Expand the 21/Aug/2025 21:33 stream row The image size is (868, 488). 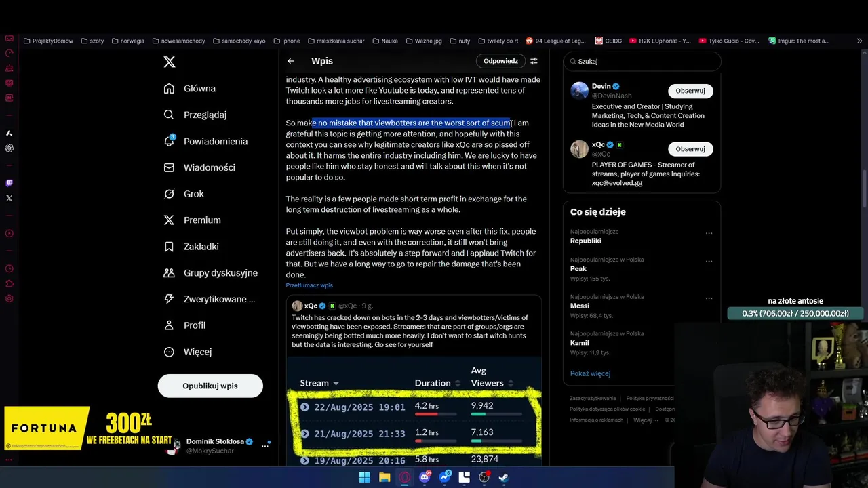[x=304, y=434]
